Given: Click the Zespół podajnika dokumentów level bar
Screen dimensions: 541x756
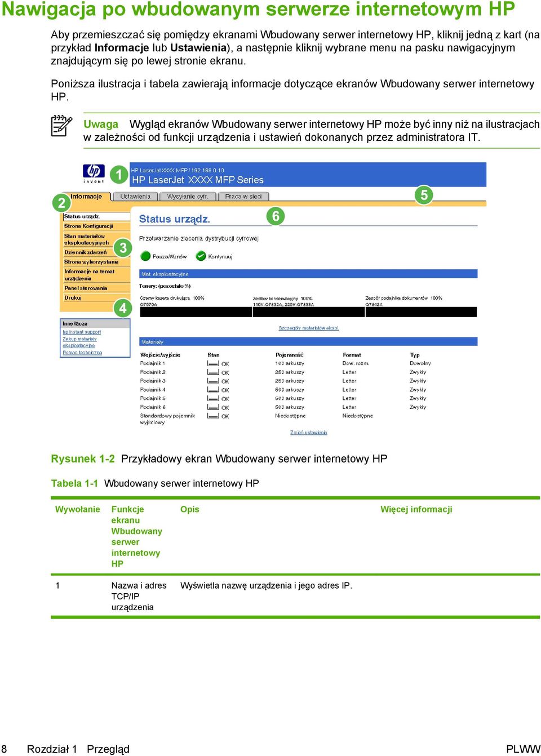Looking at the screenshot, I should (420, 312).
